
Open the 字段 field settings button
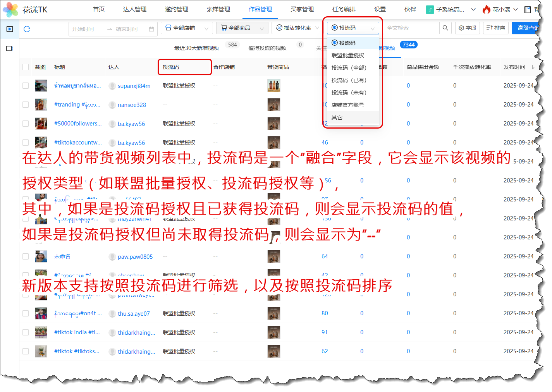pos(468,28)
